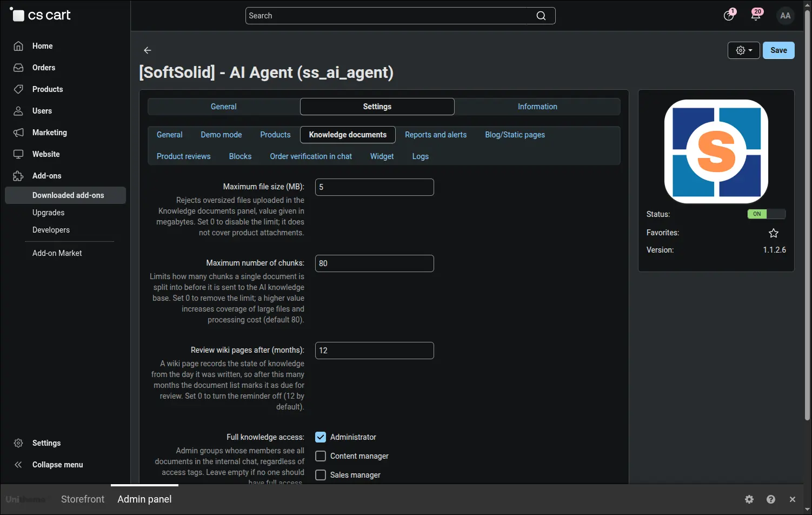Uncheck the Administrator checkbox
Image resolution: width=812 pixels, height=515 pixels.
[x=321, y=437]
